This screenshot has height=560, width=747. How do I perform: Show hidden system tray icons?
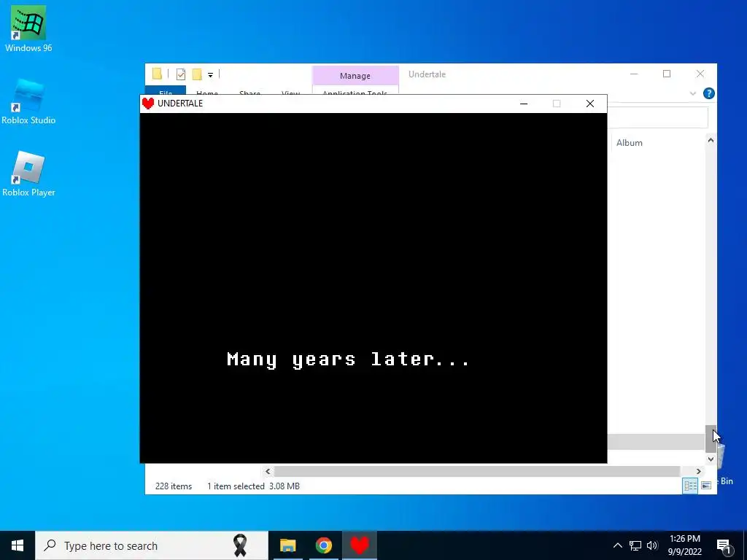coord(617,545)
